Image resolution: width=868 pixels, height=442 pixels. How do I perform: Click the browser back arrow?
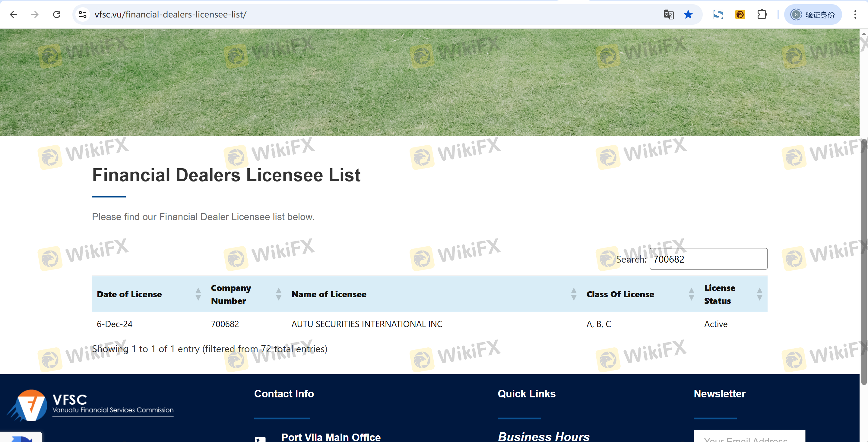coord(14,14)
